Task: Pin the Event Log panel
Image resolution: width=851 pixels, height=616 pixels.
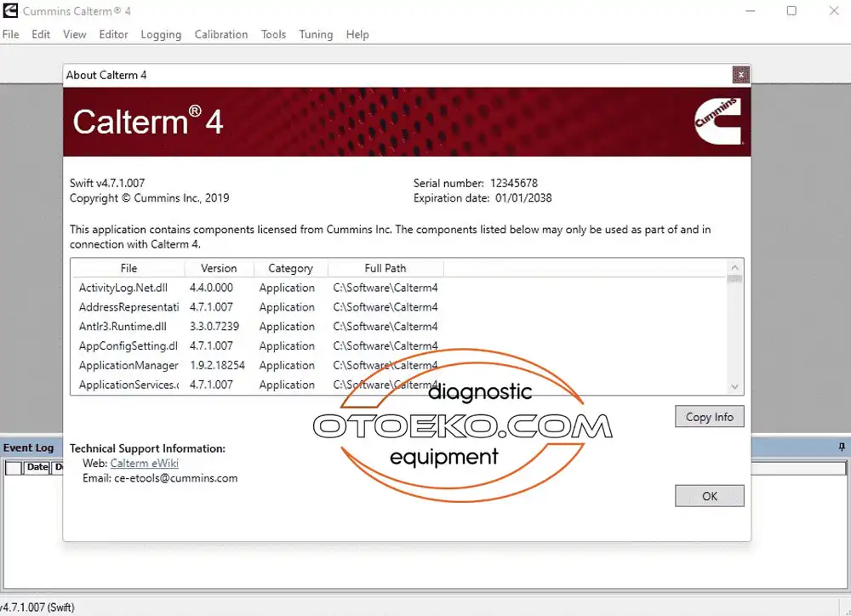Action: pos(842,447)
